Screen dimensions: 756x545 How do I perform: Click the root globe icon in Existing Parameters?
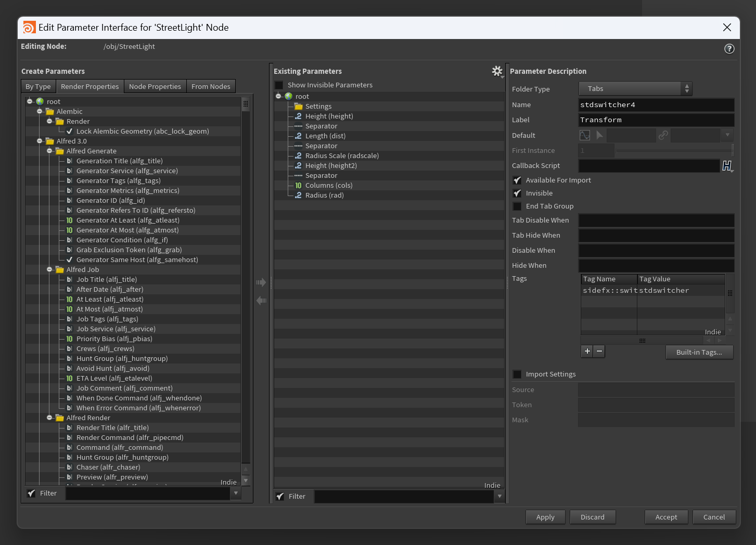pyautogui.click(x=288, y=96)
